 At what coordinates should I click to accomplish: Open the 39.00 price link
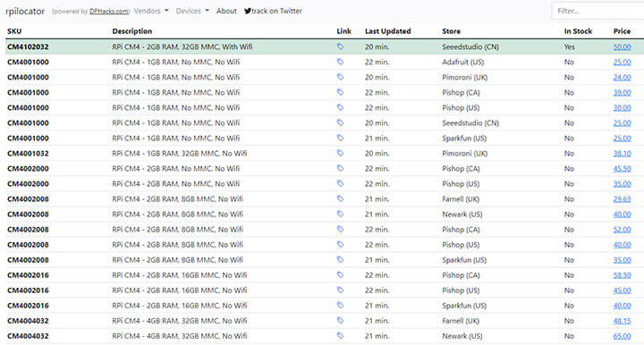622,92
